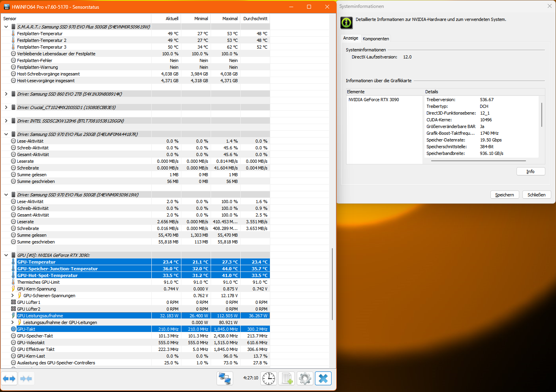Select the GPU-Speicher-Junction-Temperatur row
Viewport: 556px width, 392px height.
[135, 269]
